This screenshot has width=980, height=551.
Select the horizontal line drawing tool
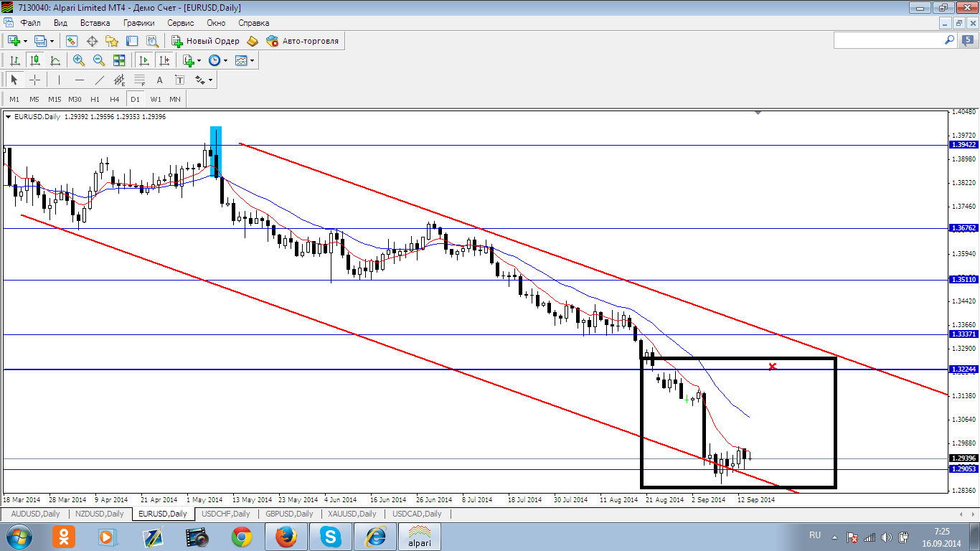pos(79,80)
